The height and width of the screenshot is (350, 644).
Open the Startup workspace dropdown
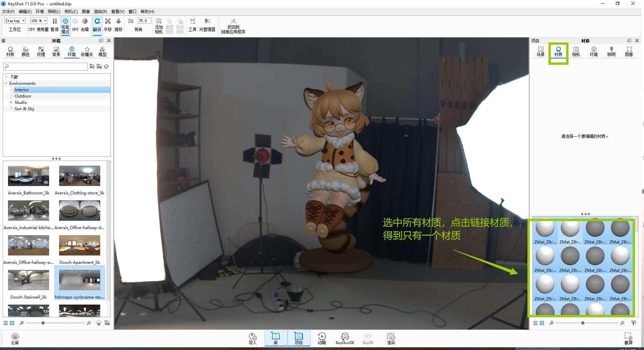(15, 21)
